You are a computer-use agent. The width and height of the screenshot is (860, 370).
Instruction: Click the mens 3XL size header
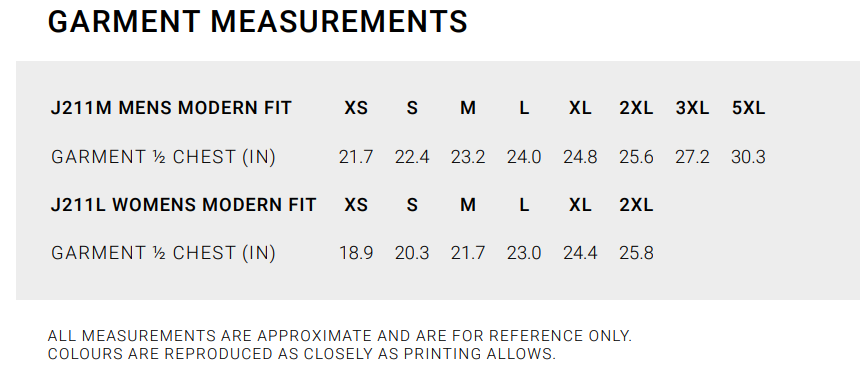(x=692, y=108)
